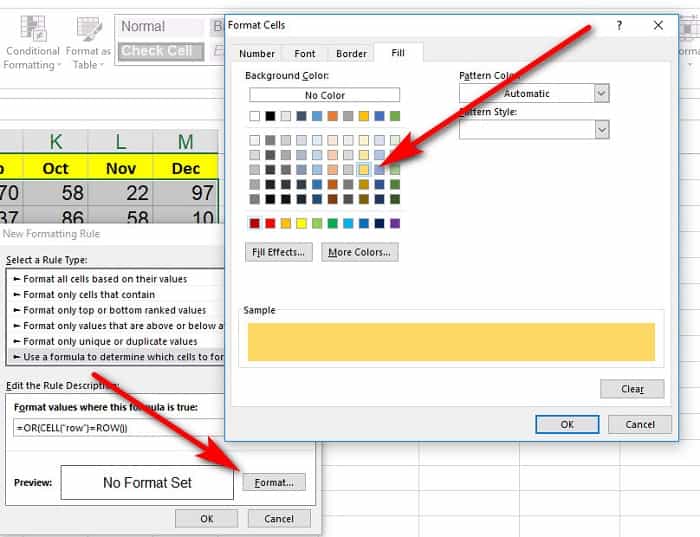700x537 pixels.
Task: Click the Fill Effects button
Action: pos(279,252)
